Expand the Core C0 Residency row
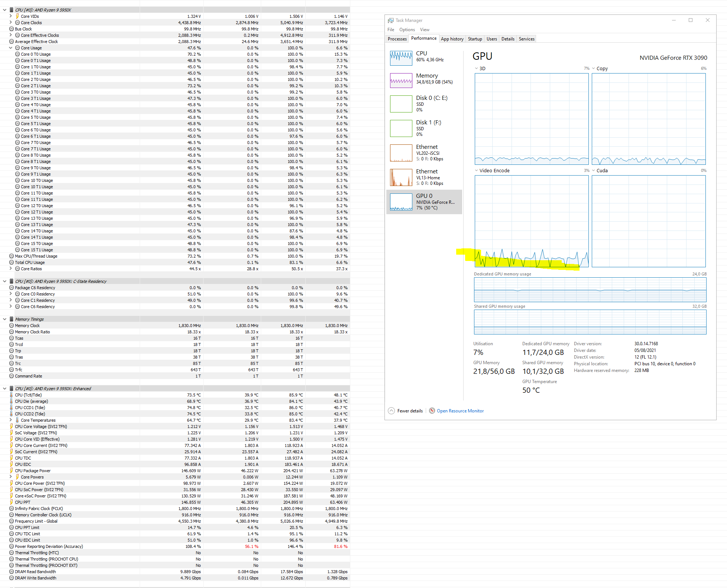This screenshot has width=727, height=588. (10, 294)
